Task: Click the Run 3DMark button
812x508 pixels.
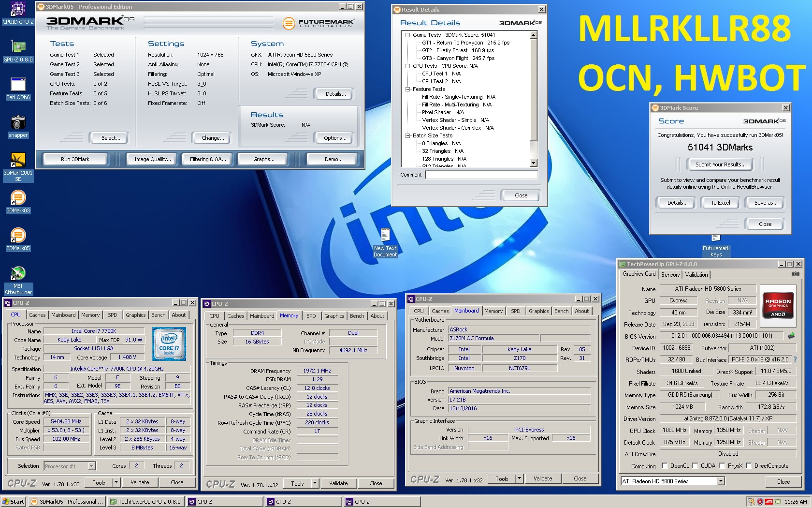Action: pos(75,159)
